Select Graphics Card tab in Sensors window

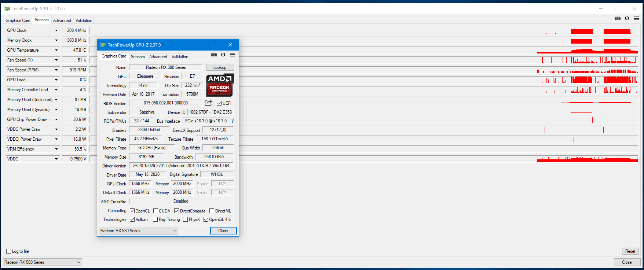tap(18, 21)
